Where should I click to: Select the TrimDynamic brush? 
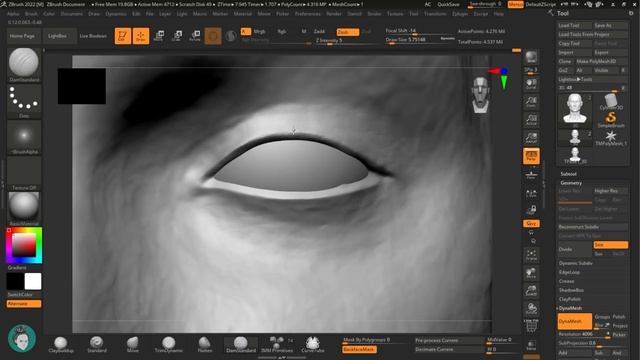pos(169,345)
